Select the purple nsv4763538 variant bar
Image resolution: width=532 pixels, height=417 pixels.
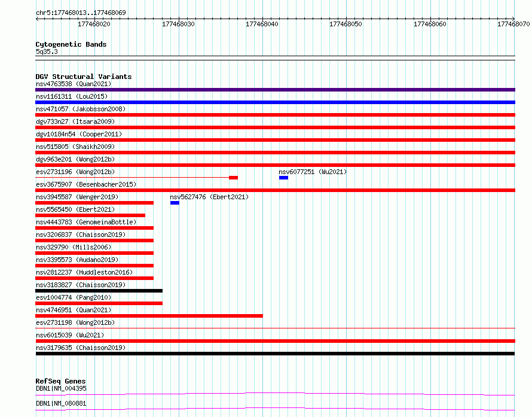pyautogui.click(x=275, y=90)
